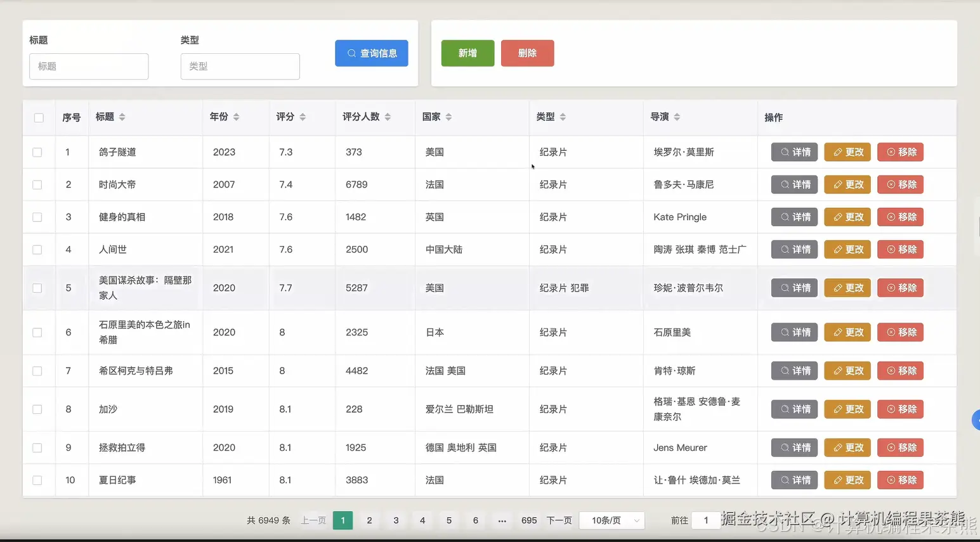This screenshot has width=980, height=542.
Task: Go to pagination page 1
Action: 343,520
